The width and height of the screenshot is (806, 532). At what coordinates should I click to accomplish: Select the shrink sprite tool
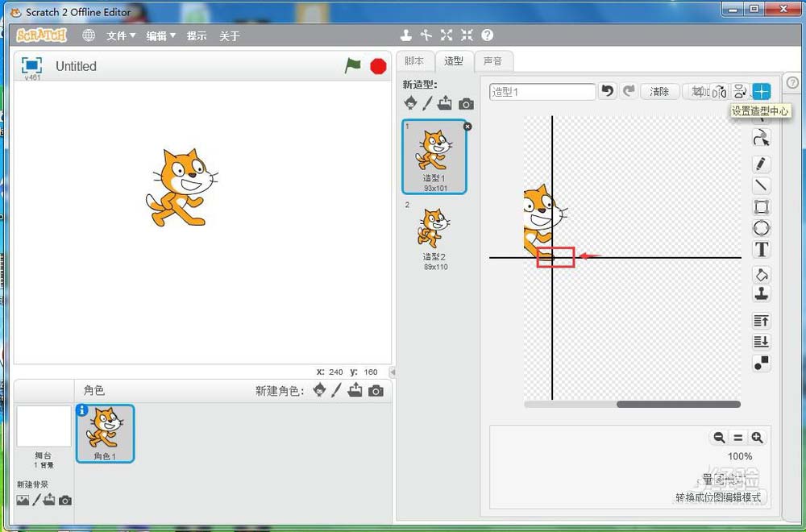click(467, 35)
